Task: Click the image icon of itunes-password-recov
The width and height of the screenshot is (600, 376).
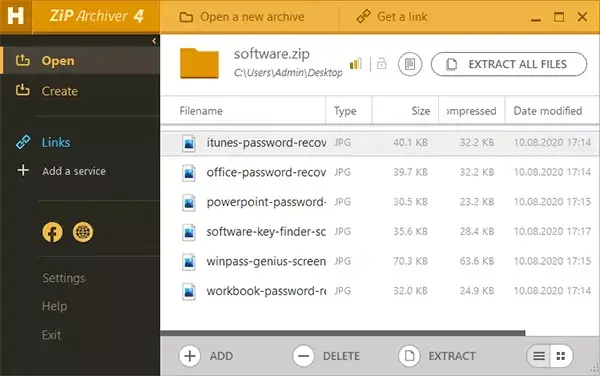Action: (189, 143)
